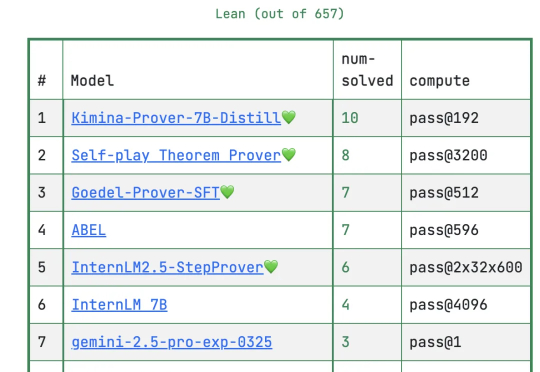
Task: Visit the InternLM2.5-StepProver link
Action: pos(167,267)
